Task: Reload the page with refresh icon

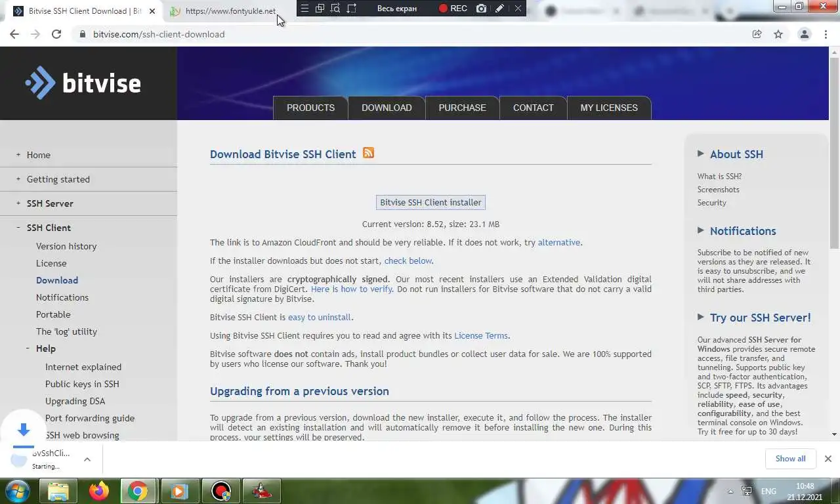Action: pos(56,34)
